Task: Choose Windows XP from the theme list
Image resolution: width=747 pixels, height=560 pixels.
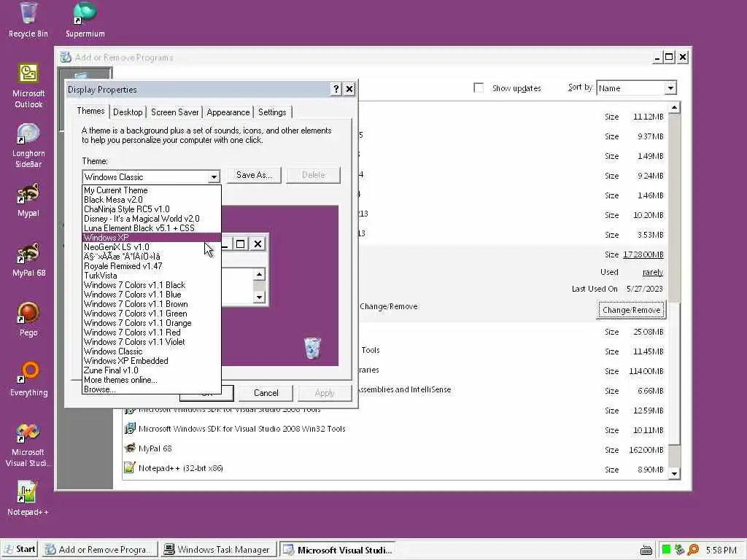Action: tap(152, 237)
